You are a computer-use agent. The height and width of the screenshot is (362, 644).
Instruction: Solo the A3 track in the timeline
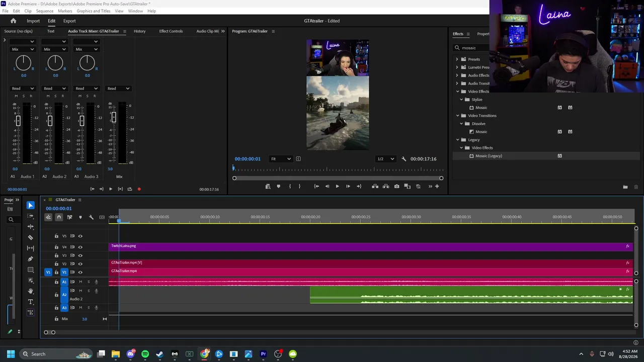coord(89,307)
